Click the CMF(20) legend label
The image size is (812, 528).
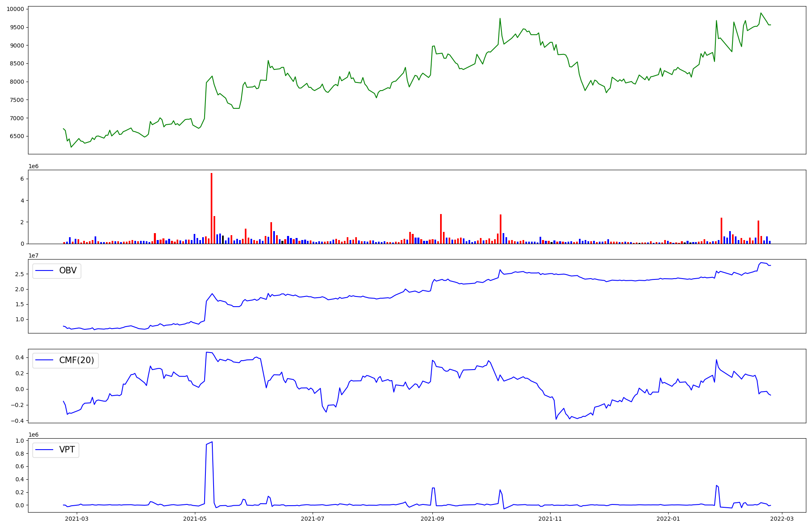click(76, 360)
